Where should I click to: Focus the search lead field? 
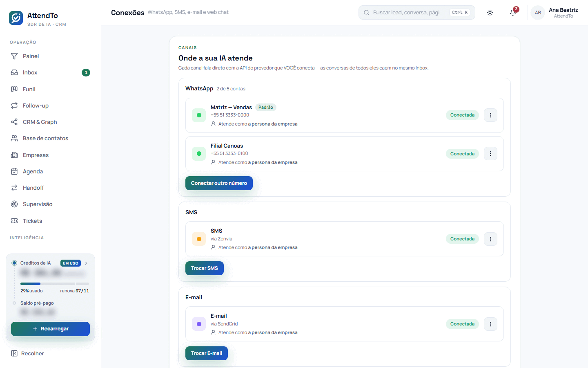coord(417,13)
